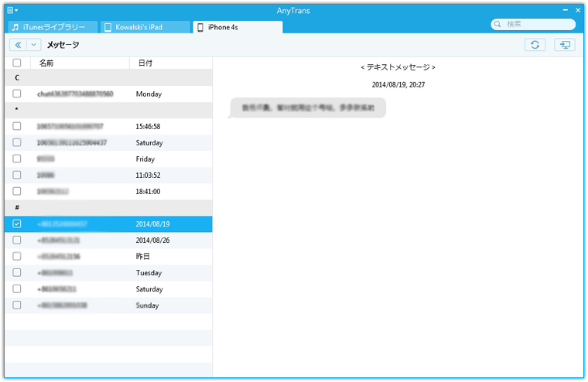Select the '昨日' date cell

click(142, 257)
